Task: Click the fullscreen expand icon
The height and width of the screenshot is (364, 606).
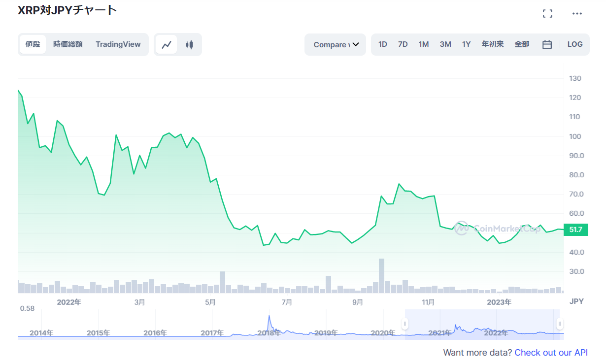Action: (x=547, y=13)
